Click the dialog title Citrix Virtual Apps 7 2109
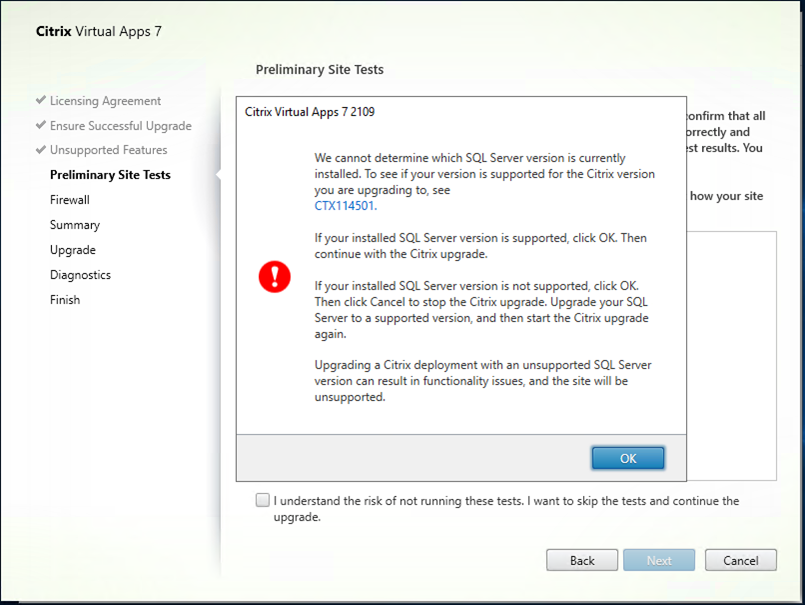The width and height of the screenshot is (805, 605). pyautogui.click(x=310, y=112)
